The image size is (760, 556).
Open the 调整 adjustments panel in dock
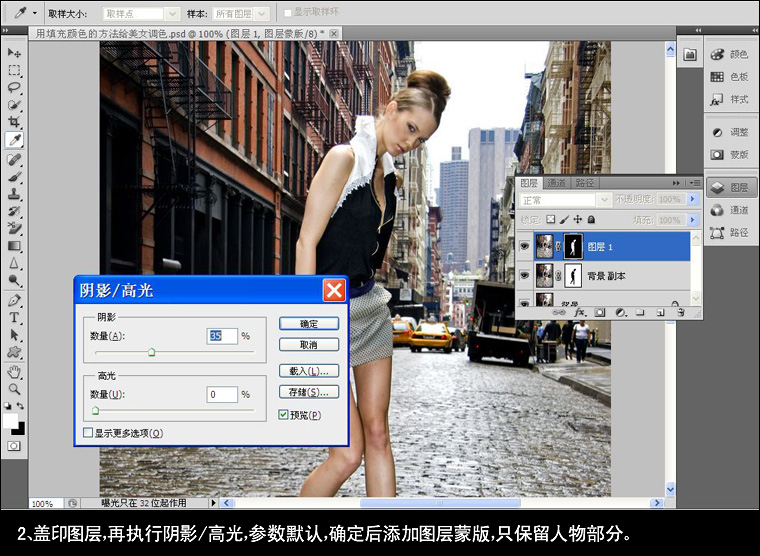pos(730,132)
